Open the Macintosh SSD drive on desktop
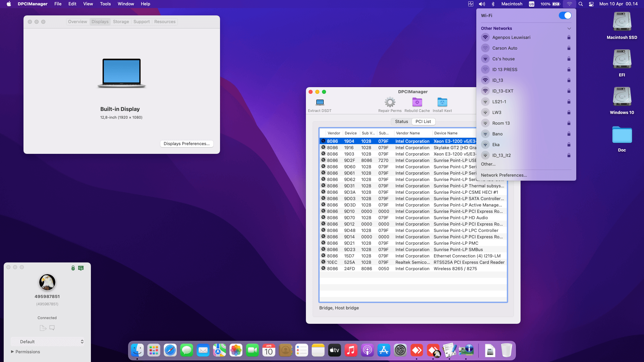Image resolution: width=644 pixels, height=362 pixels. coord(622,22)
